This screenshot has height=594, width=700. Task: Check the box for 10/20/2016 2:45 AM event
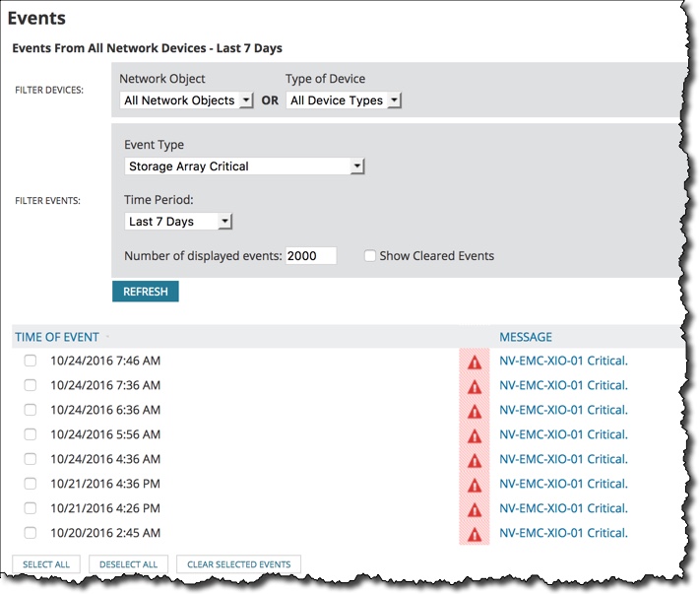[x=30, y=532]
